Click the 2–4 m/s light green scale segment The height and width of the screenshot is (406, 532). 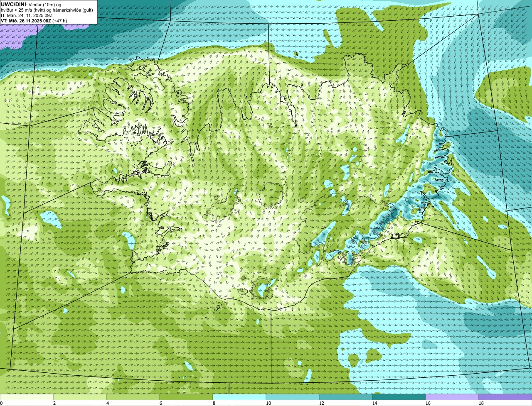click(x=80, y=397)
